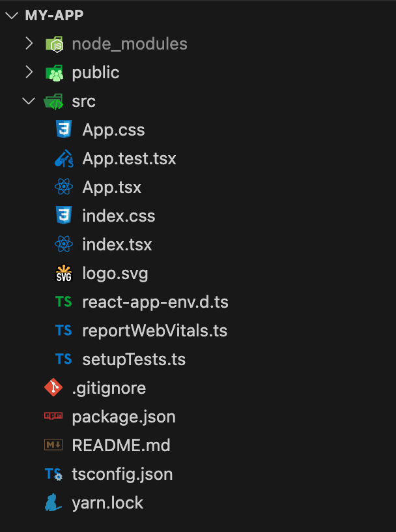Open reportWebVitals.ts file
396x532 pixels.
point(154,331)
